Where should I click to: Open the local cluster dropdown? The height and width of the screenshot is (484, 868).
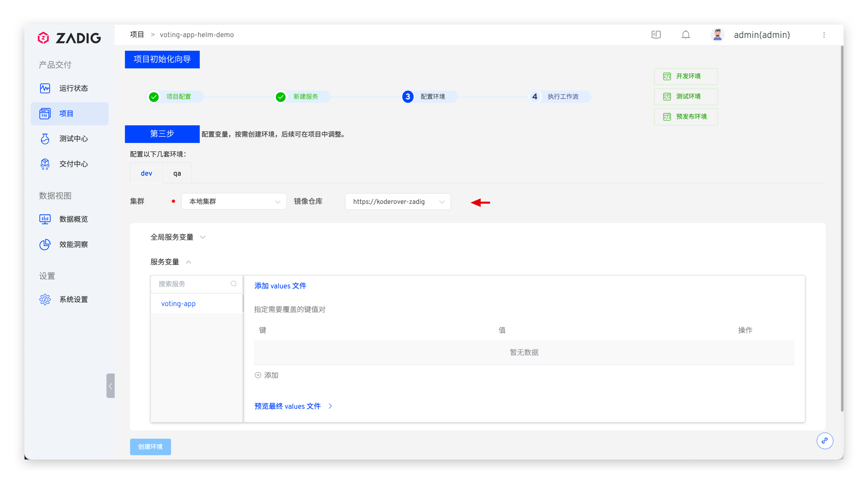(x=234, y=201)
